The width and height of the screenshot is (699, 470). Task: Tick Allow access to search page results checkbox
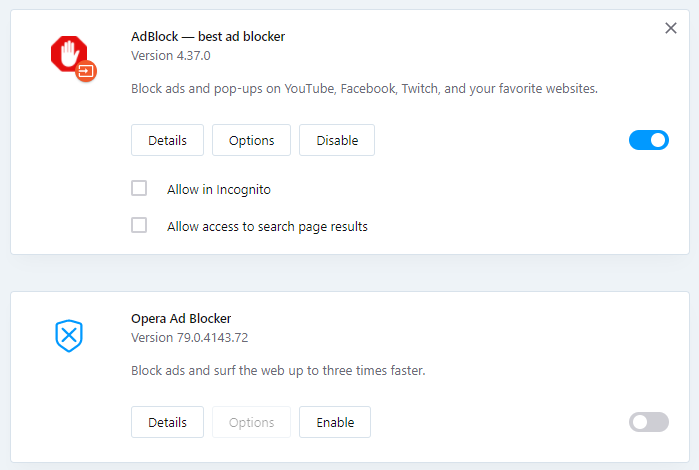tap(139, 225)
